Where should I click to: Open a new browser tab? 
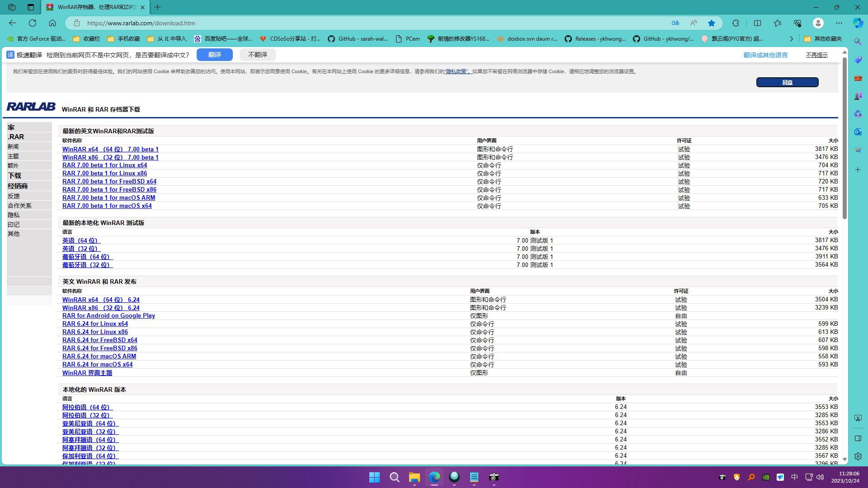(x=157, y=7)
